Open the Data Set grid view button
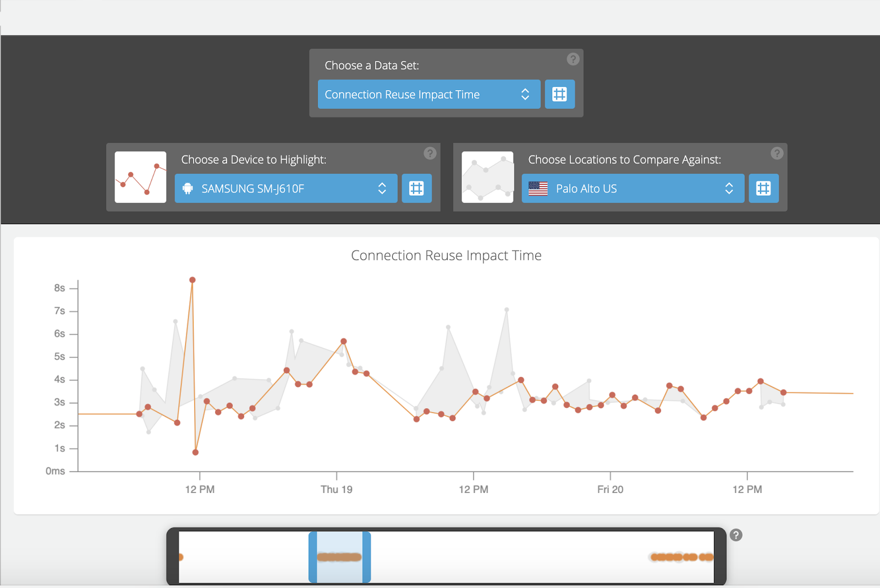The width and height of the screenshot is (880, 588). pos(559,94)
